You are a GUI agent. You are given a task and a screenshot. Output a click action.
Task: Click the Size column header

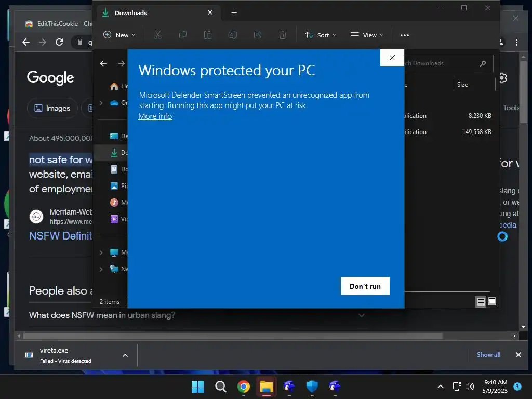point(474,85)
